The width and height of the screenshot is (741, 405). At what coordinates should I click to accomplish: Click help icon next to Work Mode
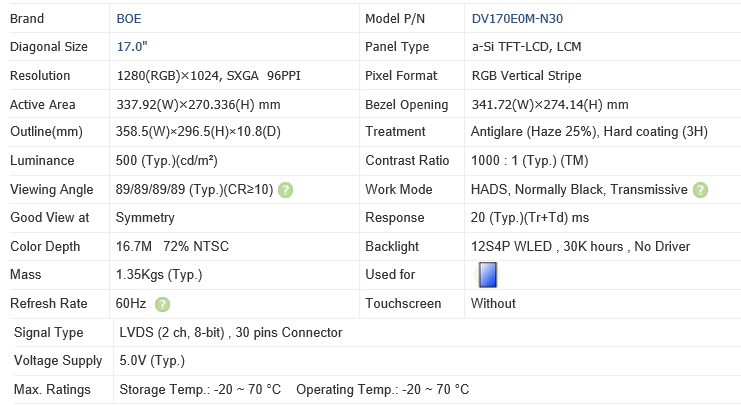click(x=701, y=190)
